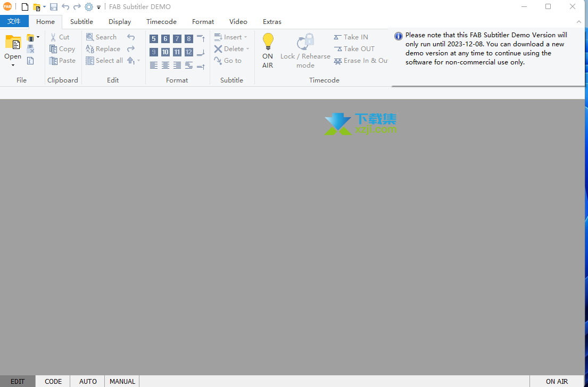Save the file with the floppy disk icon

pyautogui.click(x=54, y=7)
